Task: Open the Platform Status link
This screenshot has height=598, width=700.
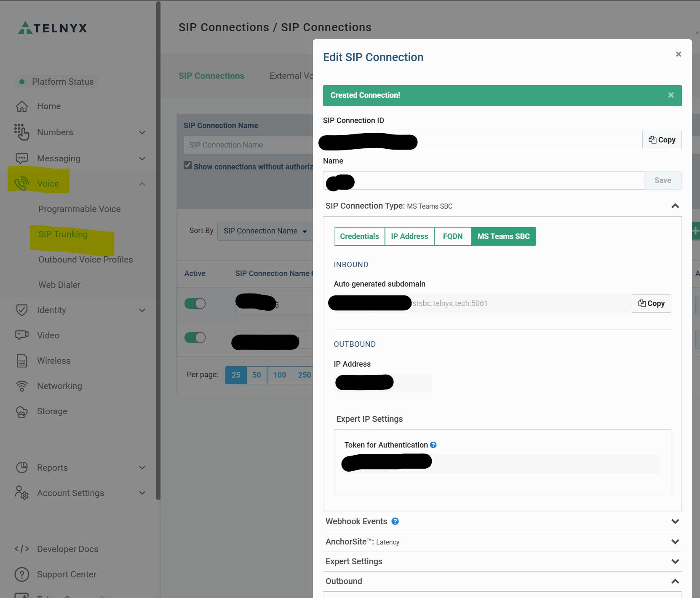Action: pos(56,82)
